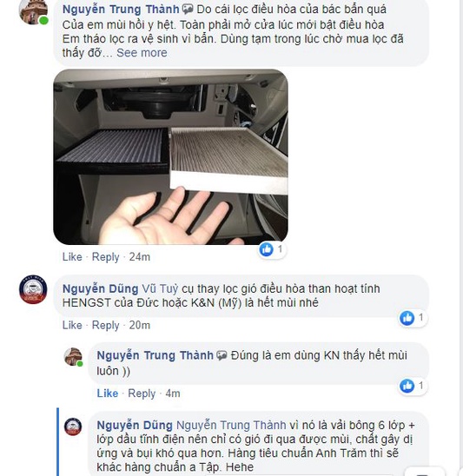This screenshot has height=476, width=476.
Task: Open the blue like reaction icon under the photo
Action: click(267, 249)
